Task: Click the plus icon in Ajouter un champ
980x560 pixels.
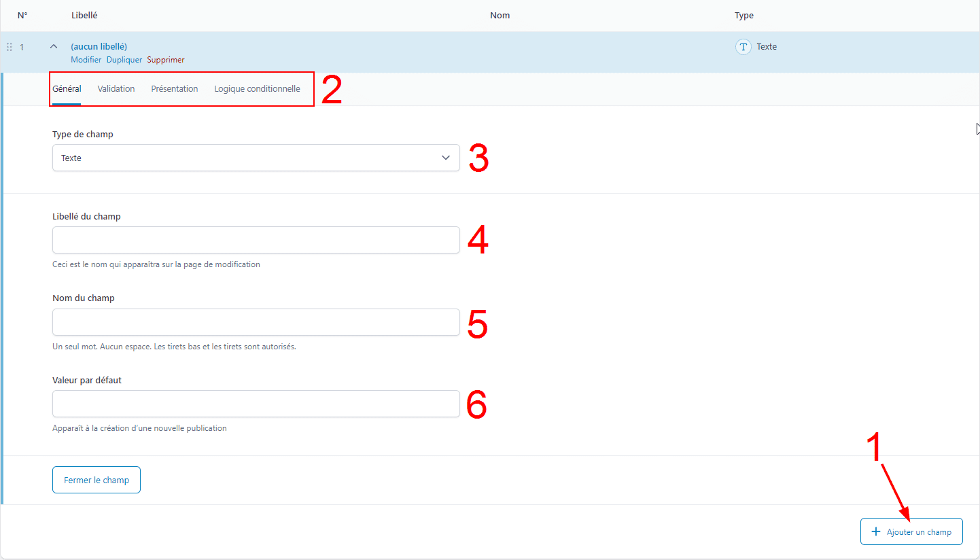Action: pos(875,531)
